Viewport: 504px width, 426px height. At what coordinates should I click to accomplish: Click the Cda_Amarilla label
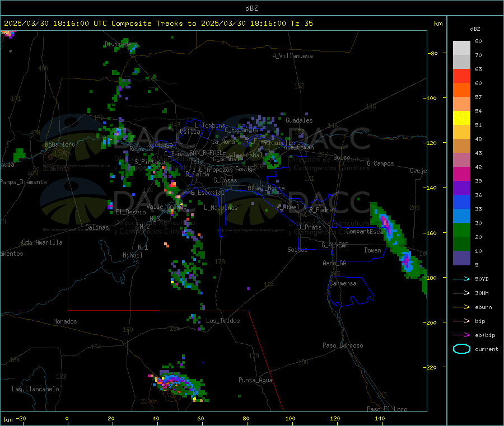42,242
